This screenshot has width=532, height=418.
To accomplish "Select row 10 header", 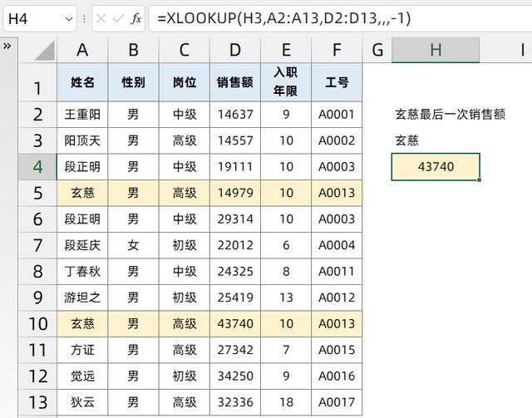I will 37,324.
